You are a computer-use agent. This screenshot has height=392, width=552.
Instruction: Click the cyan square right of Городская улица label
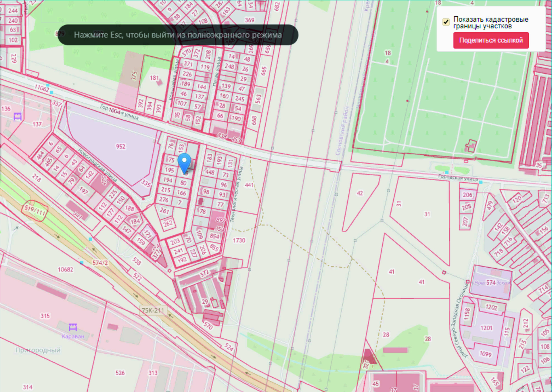[481, 182]
